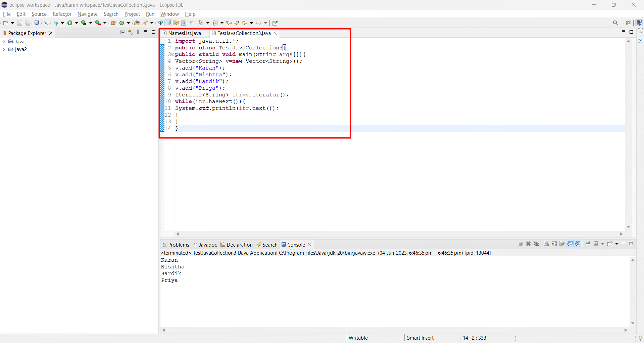Screen dimensions: 644x343
Task: Close the Console tab
Action: 310,245
